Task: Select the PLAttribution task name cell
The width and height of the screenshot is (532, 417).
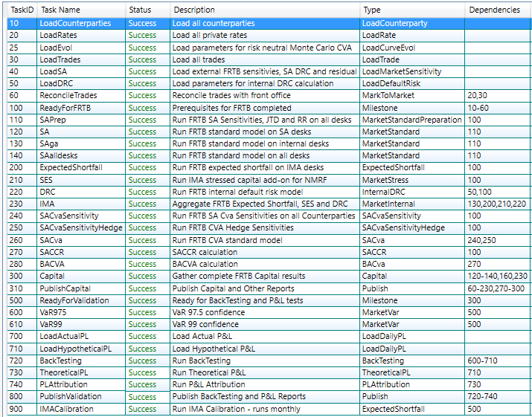Action: pyautogui.click(x=81, y=384)
